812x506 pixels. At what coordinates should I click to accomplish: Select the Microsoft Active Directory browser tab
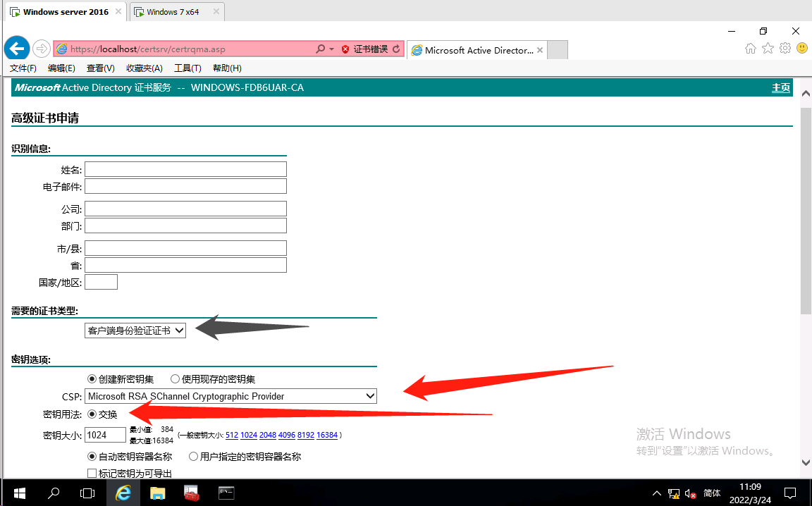point(476,50)
